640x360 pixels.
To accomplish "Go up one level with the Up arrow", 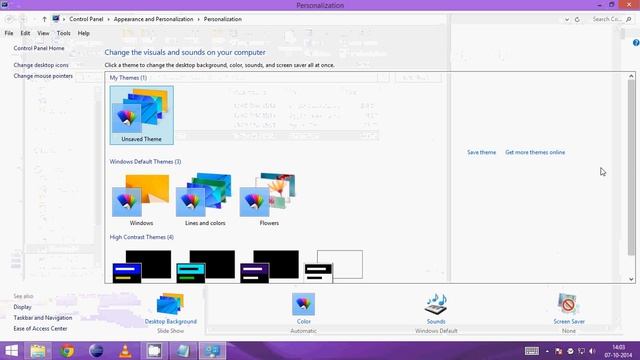I will click(x=44, y=19).
